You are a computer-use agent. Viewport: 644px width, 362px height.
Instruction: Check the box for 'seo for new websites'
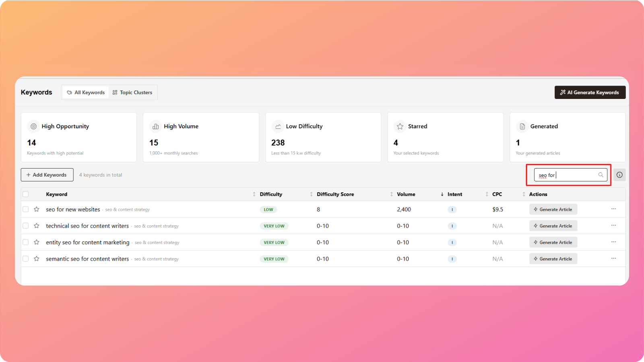coord(26,209)
